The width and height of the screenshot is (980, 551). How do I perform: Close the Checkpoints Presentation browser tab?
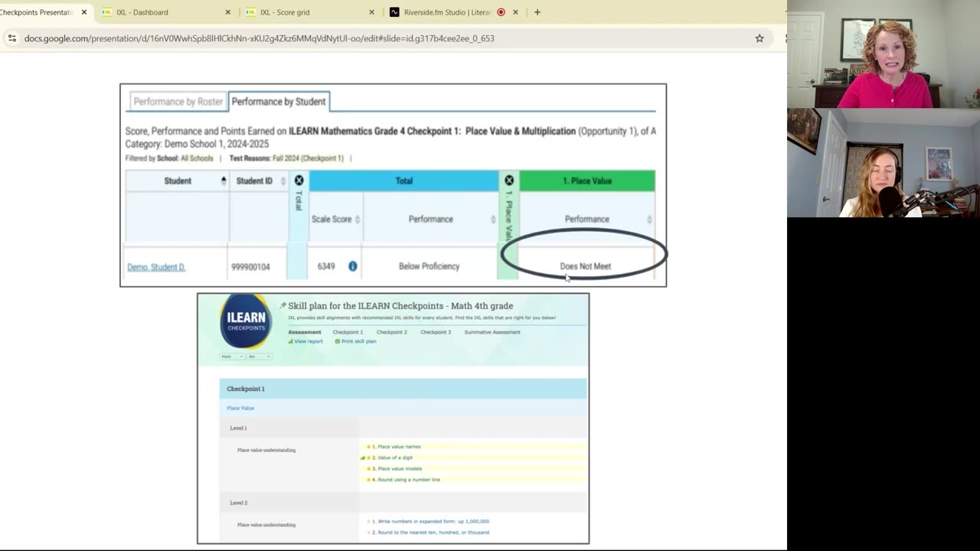[84, 12]
